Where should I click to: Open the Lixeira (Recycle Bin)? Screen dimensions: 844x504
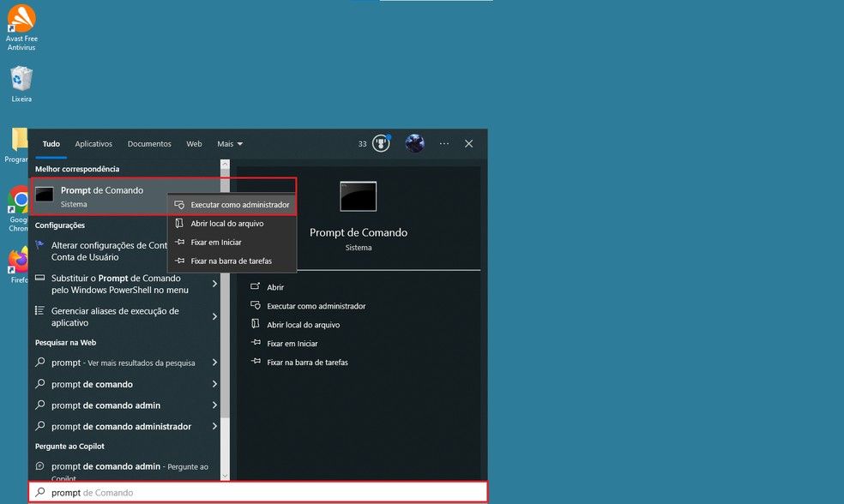21,77
